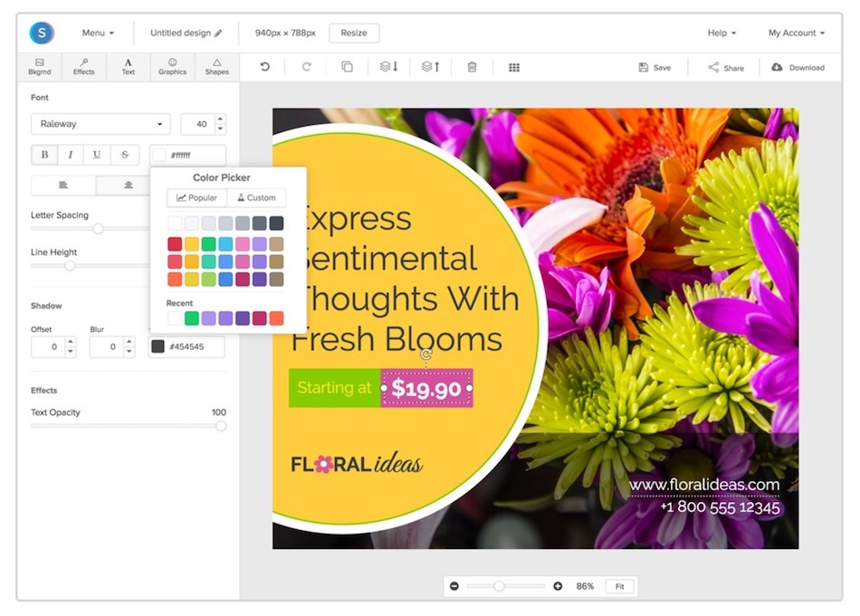The image size is (860, 616).
Task: Open the My Account dropdown
Action: tap(796, 33)
